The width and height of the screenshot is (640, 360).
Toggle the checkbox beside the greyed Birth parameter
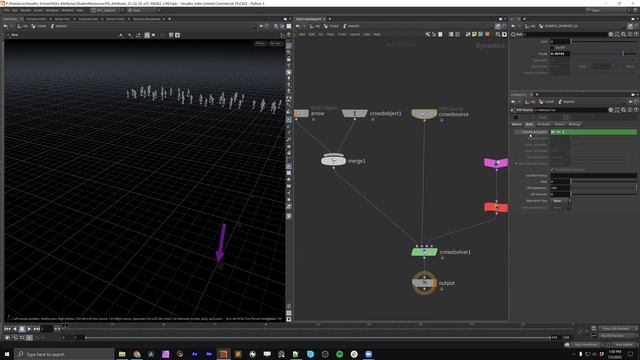coord(516,163)
